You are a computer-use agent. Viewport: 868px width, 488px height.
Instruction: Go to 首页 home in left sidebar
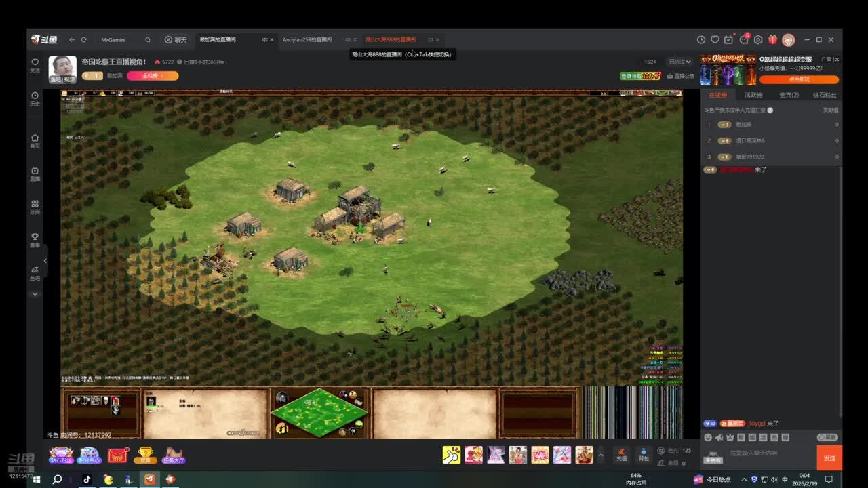click(35, 141)
